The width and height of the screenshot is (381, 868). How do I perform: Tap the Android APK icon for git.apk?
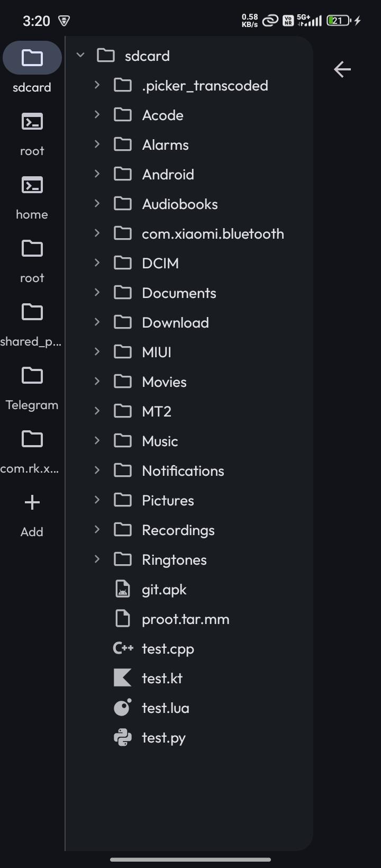tap(123, 589)
